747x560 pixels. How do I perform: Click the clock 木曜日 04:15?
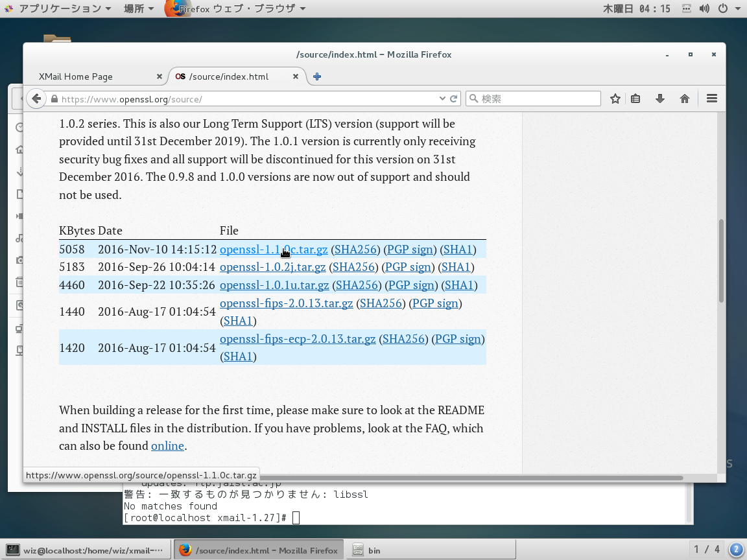[x=637, y=8]
